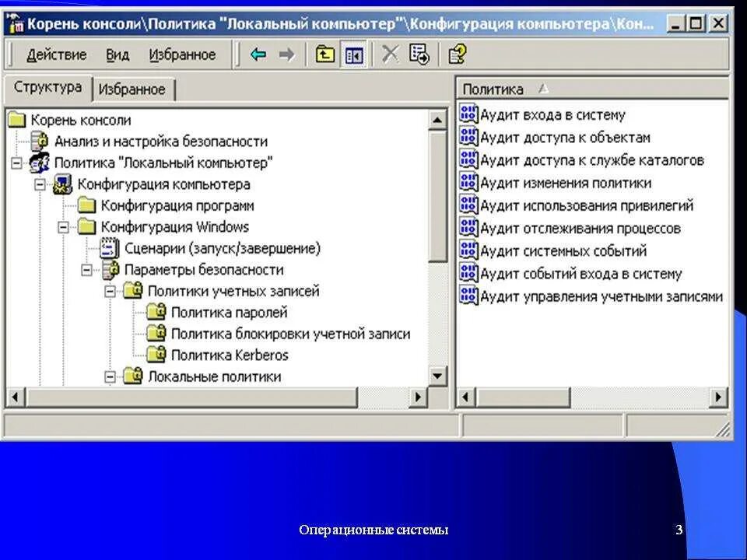747x560 pixels.
Task: Select Аудит использования привилегий entry
Action: 587,205
